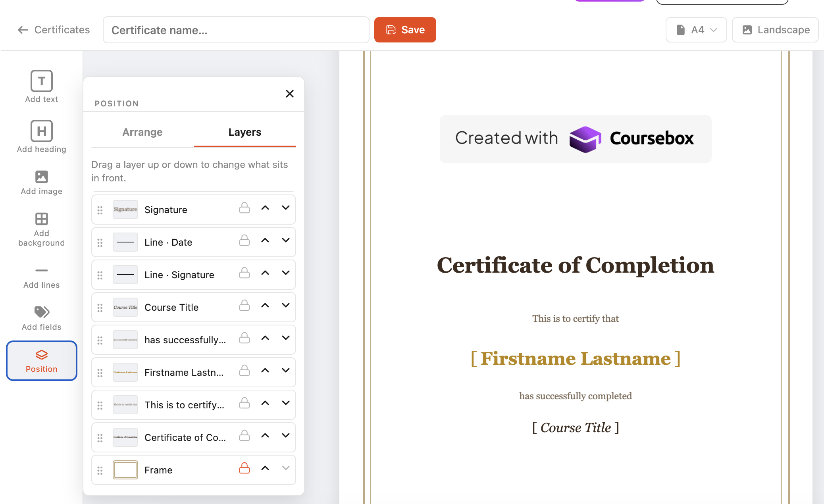Select the Add text tool
Screen dimensions: 824x504
point(42,87)
